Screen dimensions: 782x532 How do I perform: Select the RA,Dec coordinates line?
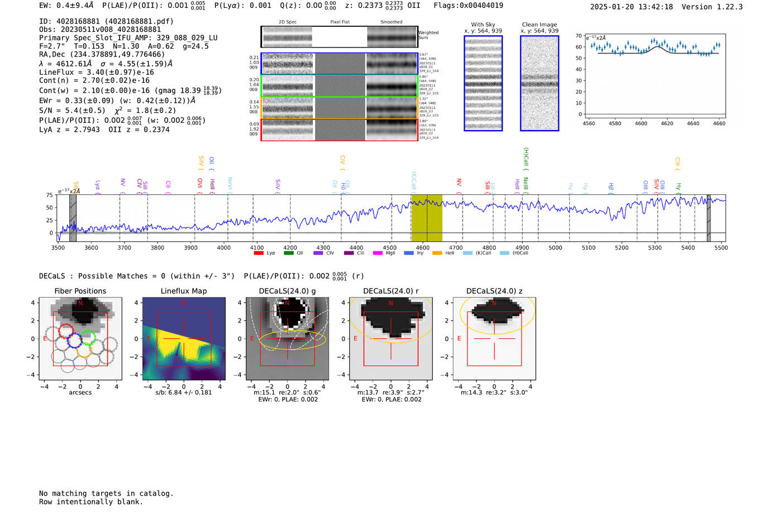coord(102,55)
